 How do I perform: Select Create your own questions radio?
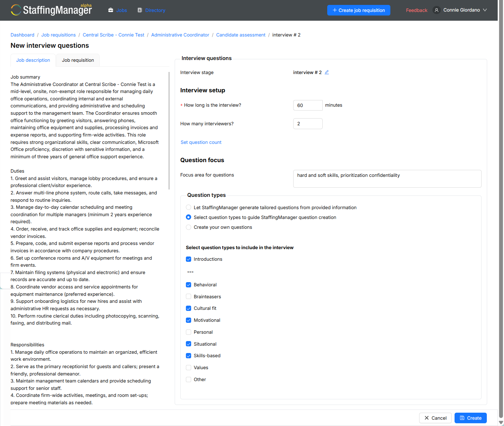coord(189,227)
